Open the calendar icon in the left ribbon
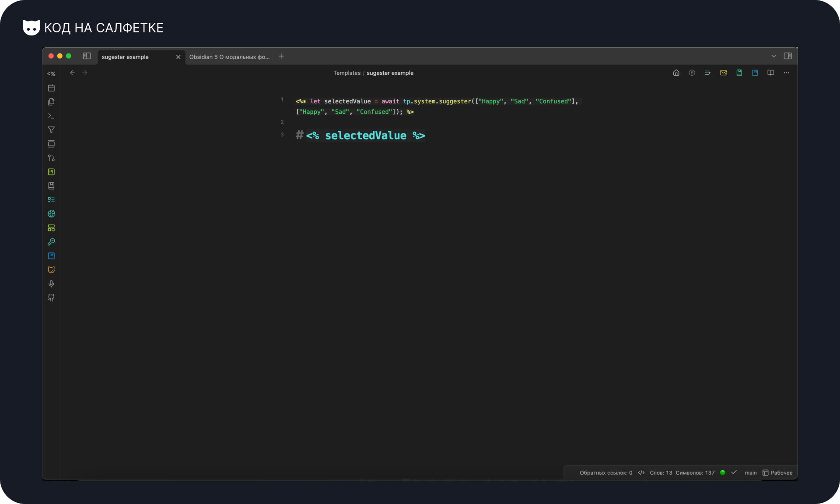The width and height of the screenshot is (840, 504). point(51,88)
